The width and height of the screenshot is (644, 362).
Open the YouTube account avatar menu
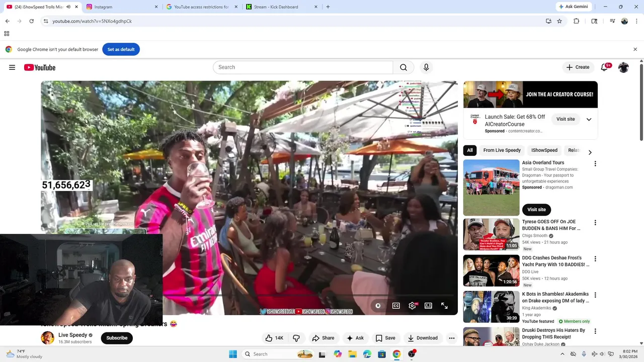(x=623, y=67)
